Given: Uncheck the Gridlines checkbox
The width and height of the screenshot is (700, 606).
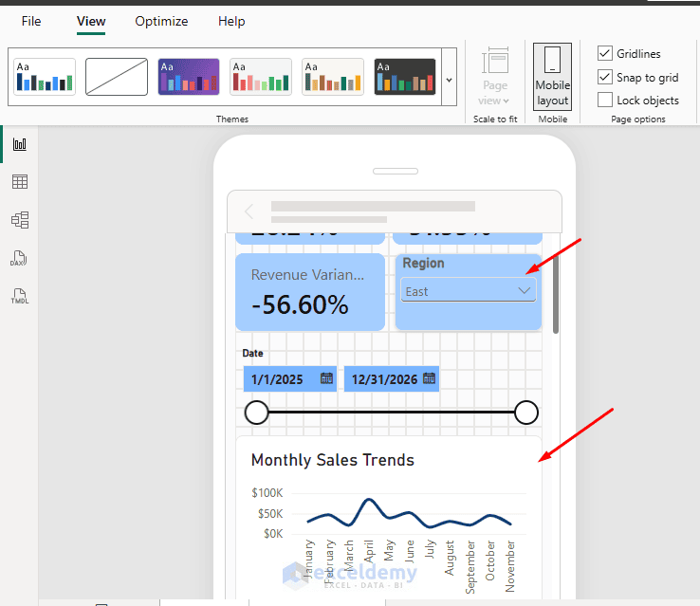Looking at the screenshot, I should 605,53.
